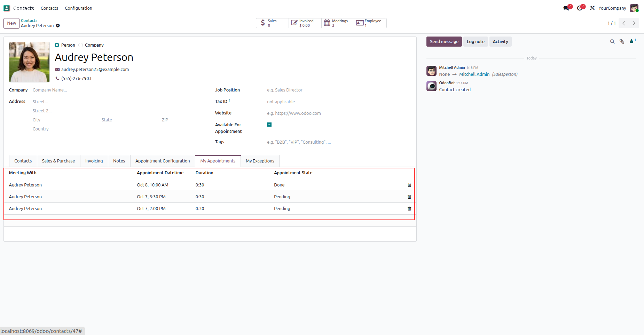Click Log note button
The width and height of the screenshot is (644, 335).
click(x=476, y=42)
